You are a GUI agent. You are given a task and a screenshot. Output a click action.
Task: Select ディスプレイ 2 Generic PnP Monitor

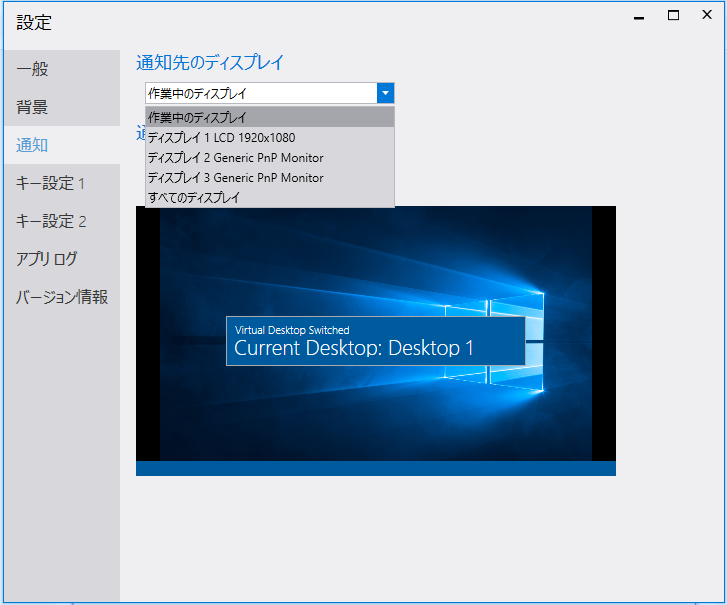tap(270, 158)
